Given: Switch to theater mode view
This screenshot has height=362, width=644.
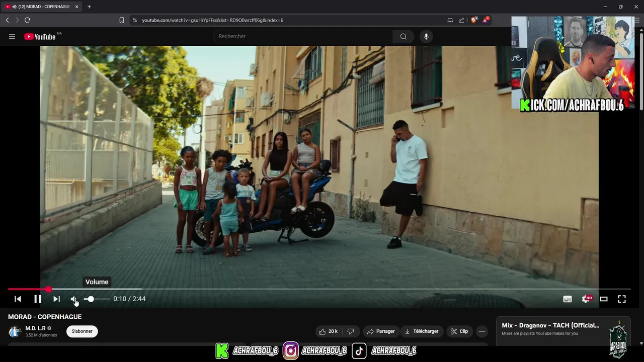Looking at the screenshot, I should [604, 299].
